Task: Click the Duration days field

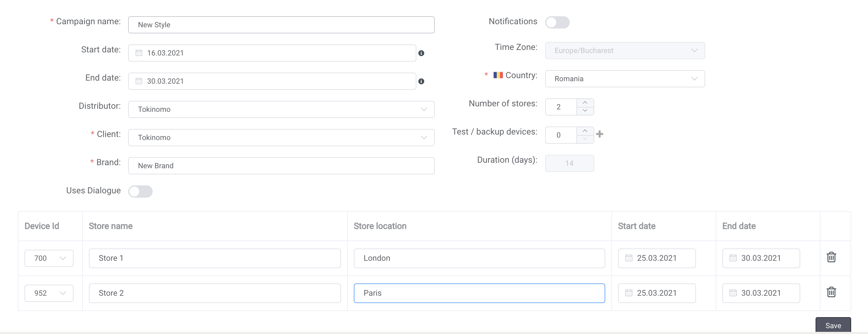Action: tap(568, 163)
